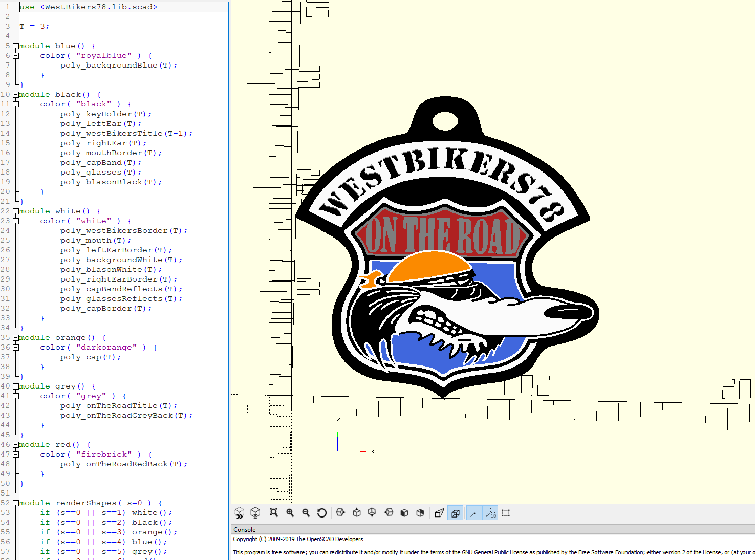The width and height of the screenshot is (755, 560).
Task: Click 'poly_capBandReflects(T);' line
Action: click(x=121, y=289)
